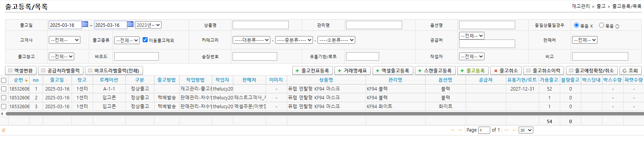This screenshot has height=150, width=644.
Task: Check the 이동출고제외 checkbox
Action: pyautogui.click(x=145, y=40)
